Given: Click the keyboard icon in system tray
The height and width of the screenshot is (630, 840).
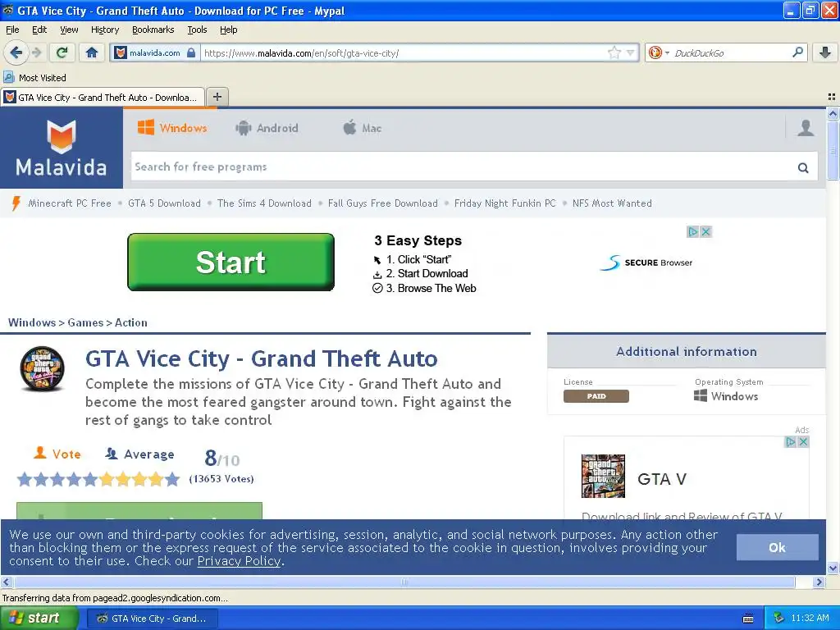Looking at the screenshot, I should tap(748, 619).
